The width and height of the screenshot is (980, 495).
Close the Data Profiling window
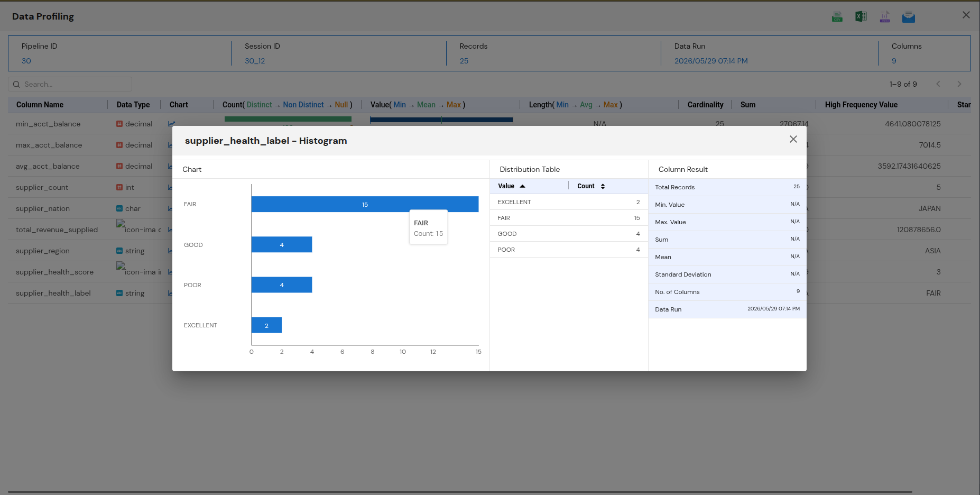click(966, 15)
